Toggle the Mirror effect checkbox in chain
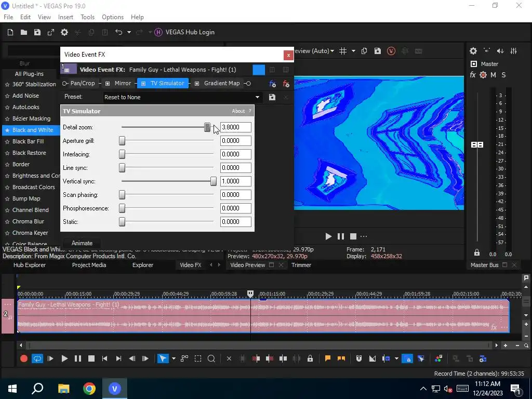 108,84
